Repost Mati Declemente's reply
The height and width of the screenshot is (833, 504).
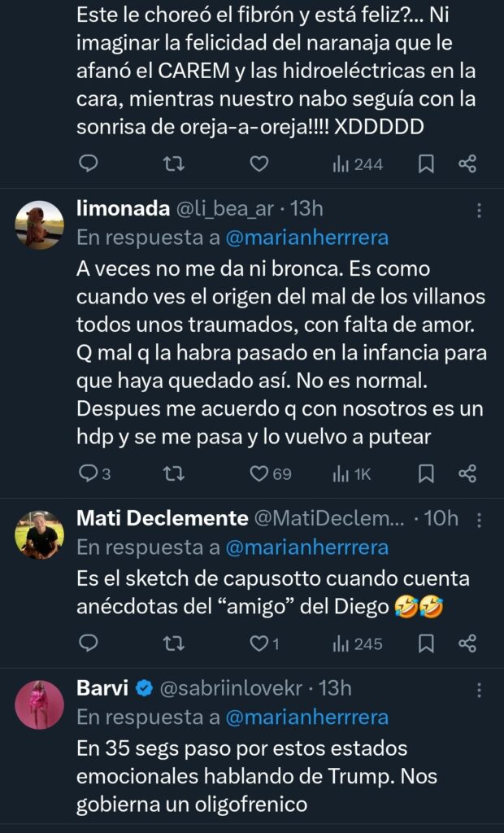click(173, 643)
